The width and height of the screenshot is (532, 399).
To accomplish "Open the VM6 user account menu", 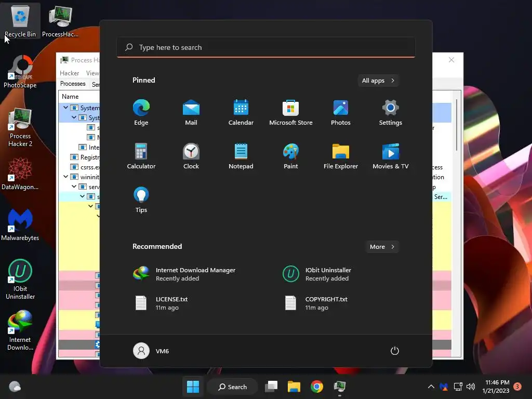I will point(151,351).
